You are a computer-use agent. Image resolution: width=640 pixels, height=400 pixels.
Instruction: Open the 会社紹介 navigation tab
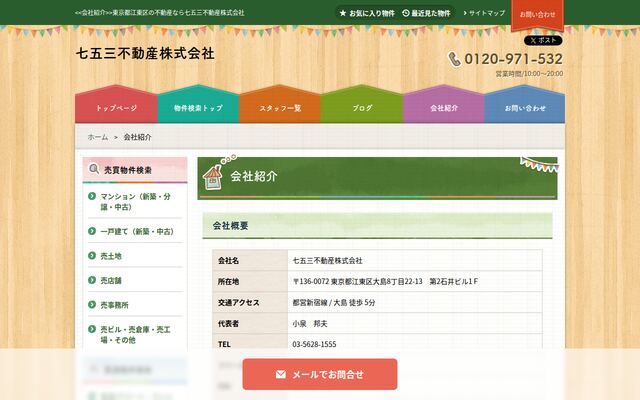point(444,105)
